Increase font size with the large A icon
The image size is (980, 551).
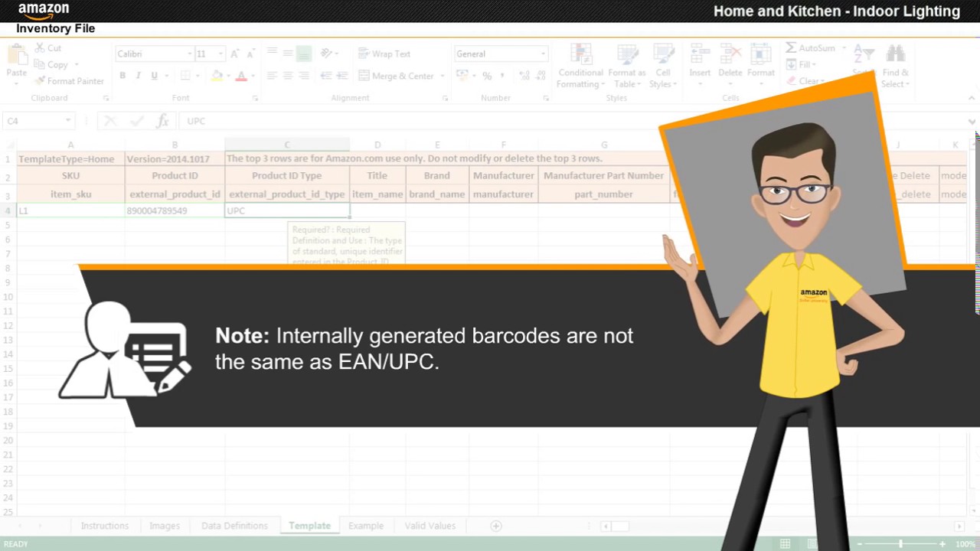pyautogui.click(x=236, y=54)
